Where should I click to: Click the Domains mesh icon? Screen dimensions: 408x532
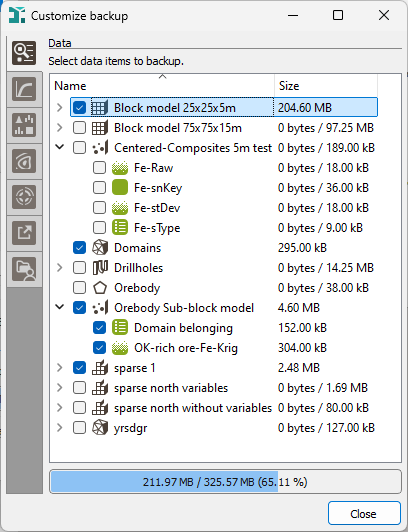pos(100,248)
